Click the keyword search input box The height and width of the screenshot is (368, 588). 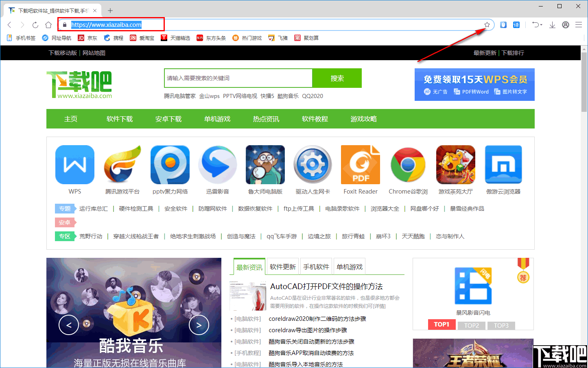point(238,78)
